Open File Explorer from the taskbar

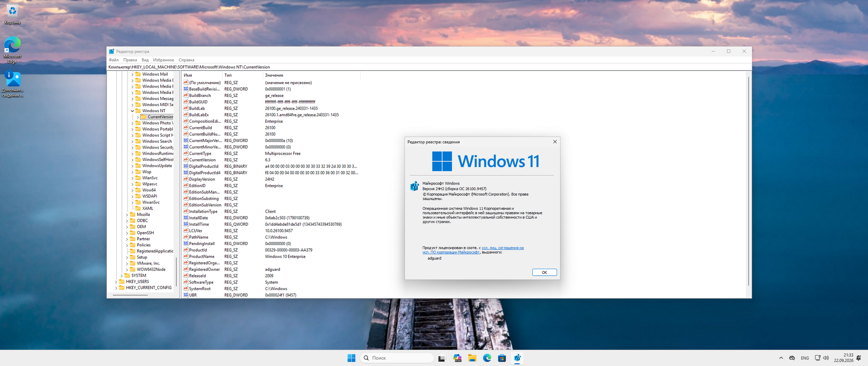point(472,358)
